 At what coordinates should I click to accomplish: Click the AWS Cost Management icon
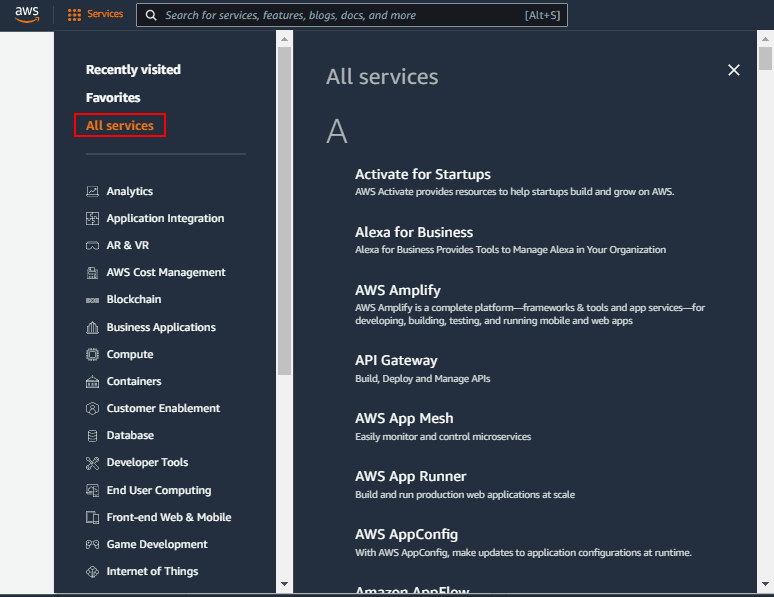[x=92, y=273]
